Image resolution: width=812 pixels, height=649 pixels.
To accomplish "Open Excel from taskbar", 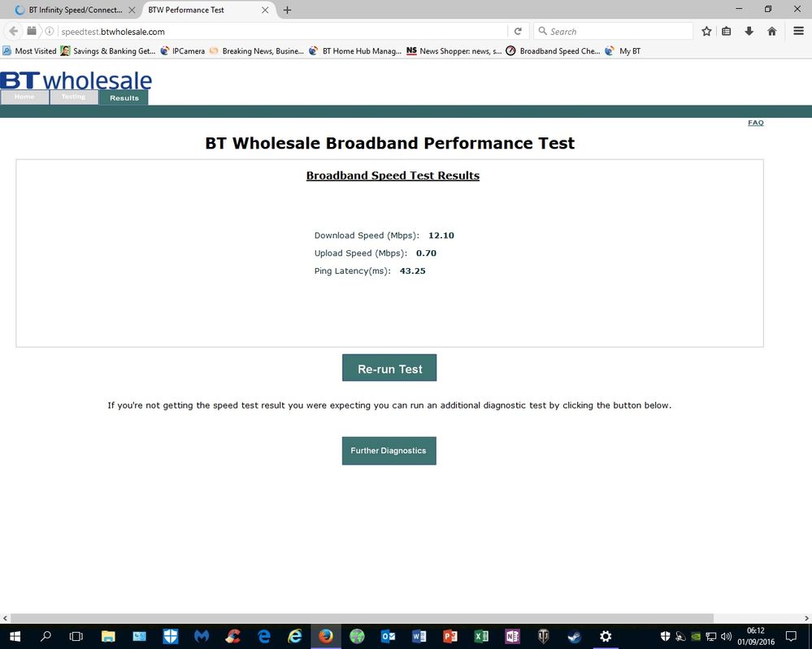I will click(x=481, y=636).
